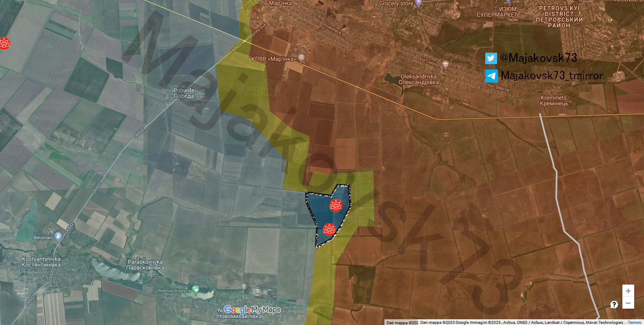Click the zoom out minus button
The height and width of the screenshot is (325, 644).
coord(628,303)
